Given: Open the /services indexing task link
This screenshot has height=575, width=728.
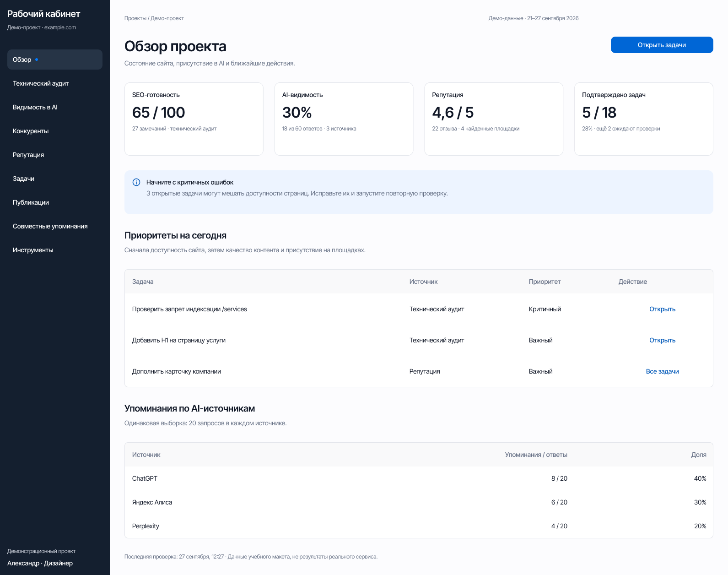Looking at the screenshot, I should point(662,309).
